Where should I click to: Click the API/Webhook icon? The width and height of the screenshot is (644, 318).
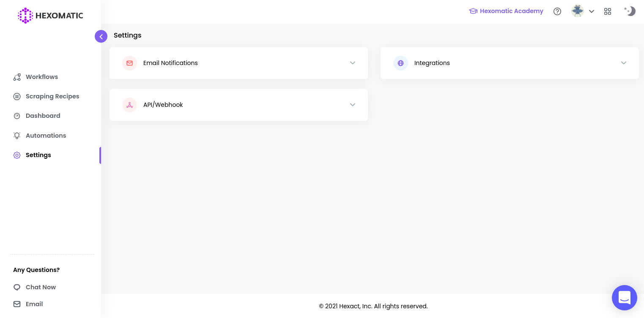(129, 105)
